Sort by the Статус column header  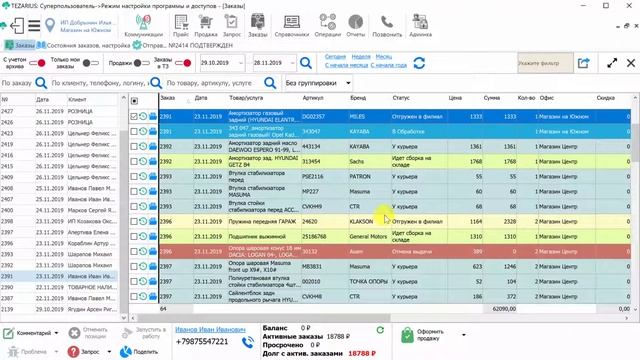401,98
